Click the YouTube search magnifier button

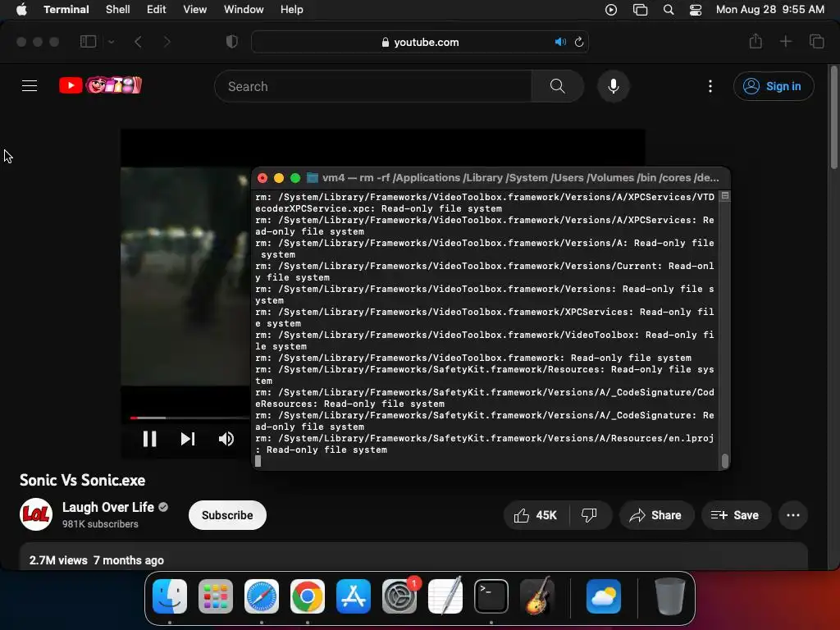click(x=557, y=86)
